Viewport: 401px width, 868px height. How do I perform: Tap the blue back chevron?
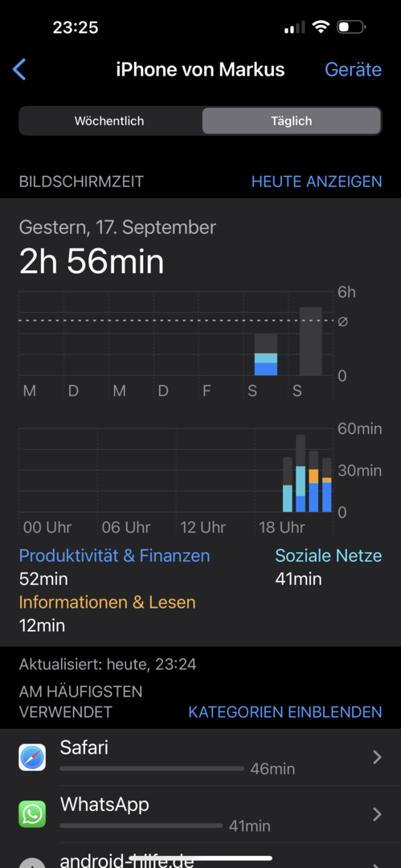pyautogui.click(x=19, y=70)
